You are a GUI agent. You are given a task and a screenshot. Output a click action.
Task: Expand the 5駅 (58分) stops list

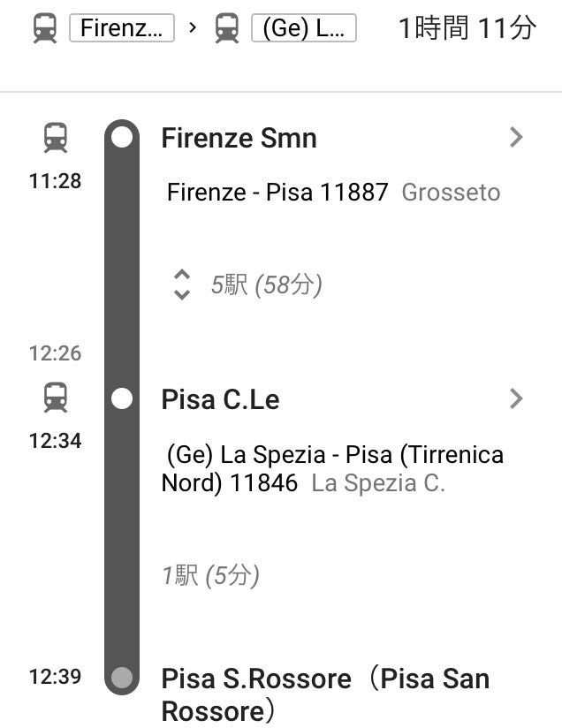tap(248, 284)
